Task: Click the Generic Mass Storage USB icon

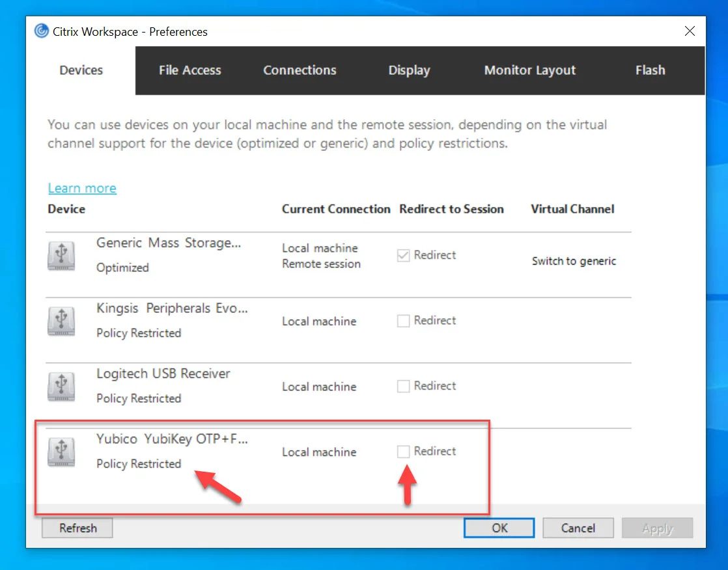Action: pos(61,256)
